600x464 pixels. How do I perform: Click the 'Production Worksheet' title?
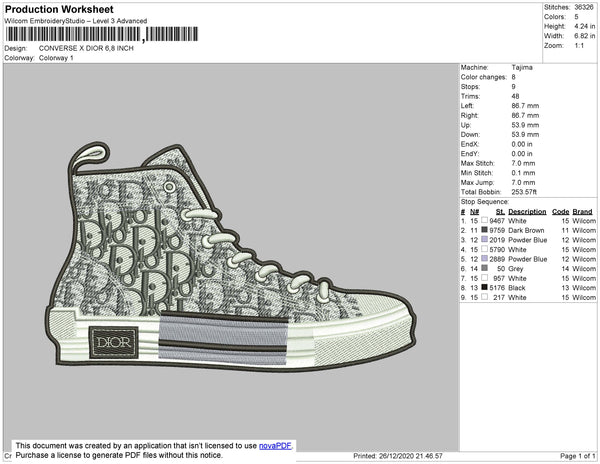(59, 10)
